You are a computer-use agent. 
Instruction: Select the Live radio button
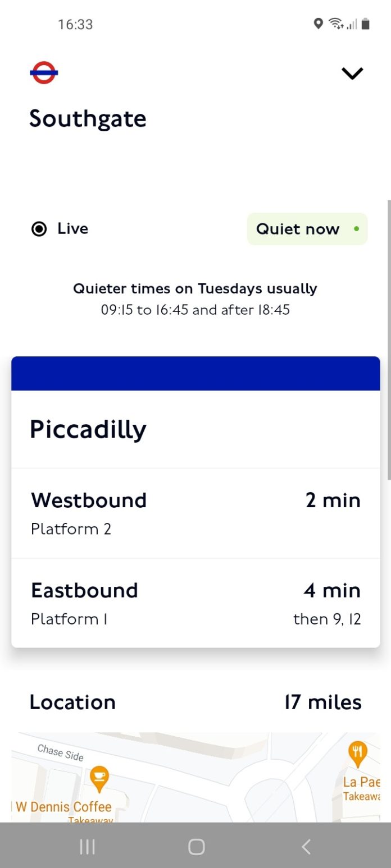coord(39,229)
